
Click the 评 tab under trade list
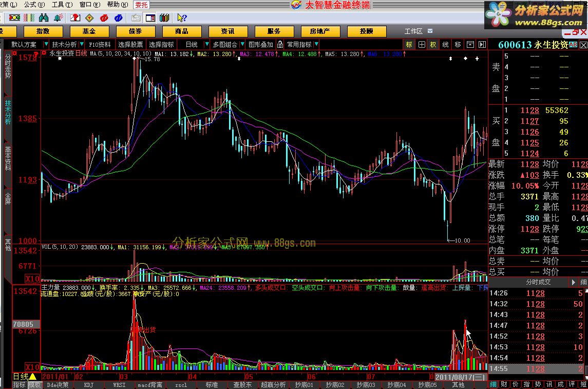tap(572, 384)
